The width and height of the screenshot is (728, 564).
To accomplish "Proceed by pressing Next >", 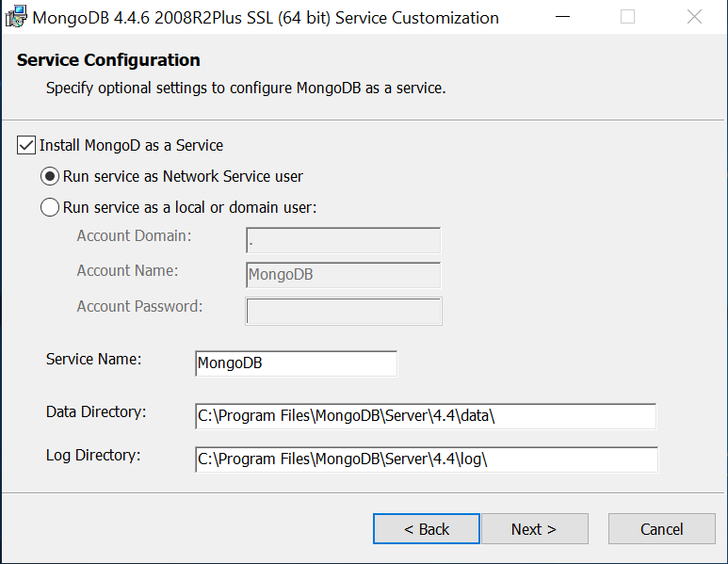I will coord(534,529).
